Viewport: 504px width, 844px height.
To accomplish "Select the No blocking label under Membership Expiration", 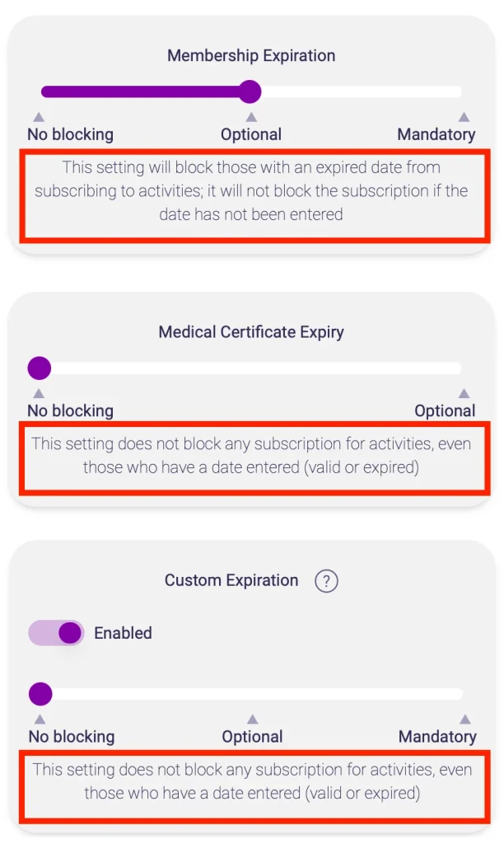I will click(x=70, y=134).
